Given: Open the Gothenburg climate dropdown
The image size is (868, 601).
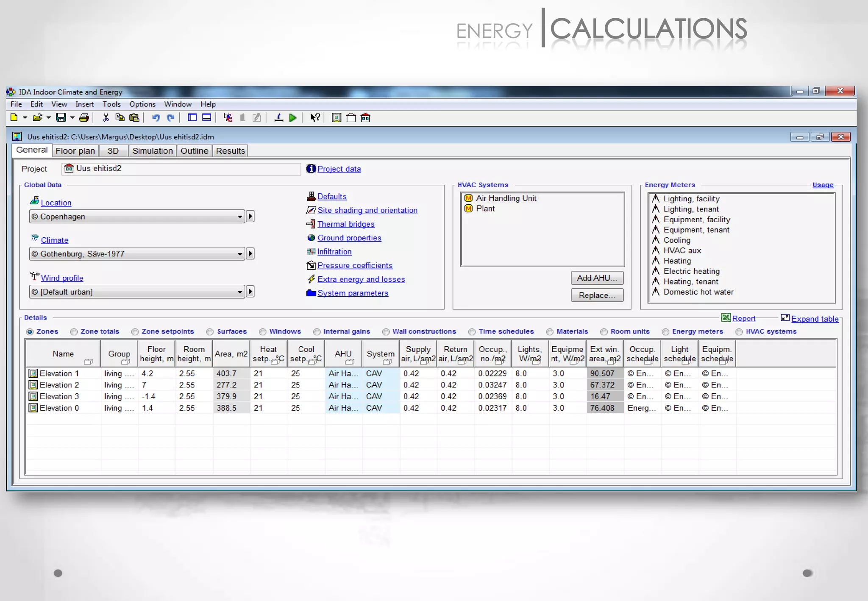Looking at the screenshot, I should click(x=239, y=254).
